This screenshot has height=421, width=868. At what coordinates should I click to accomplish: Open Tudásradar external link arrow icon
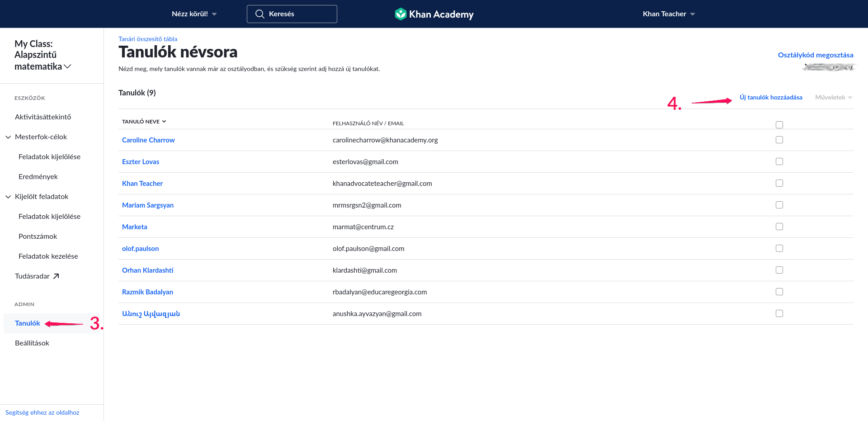[56, 276]
